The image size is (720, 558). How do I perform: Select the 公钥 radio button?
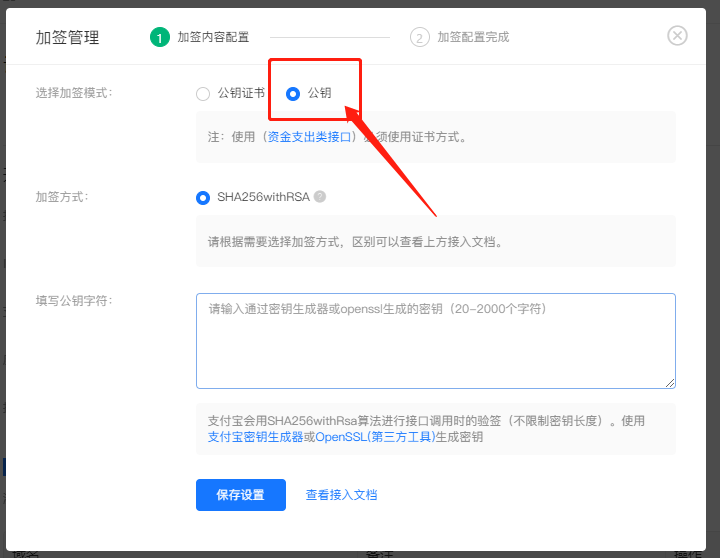pos(293,94)
